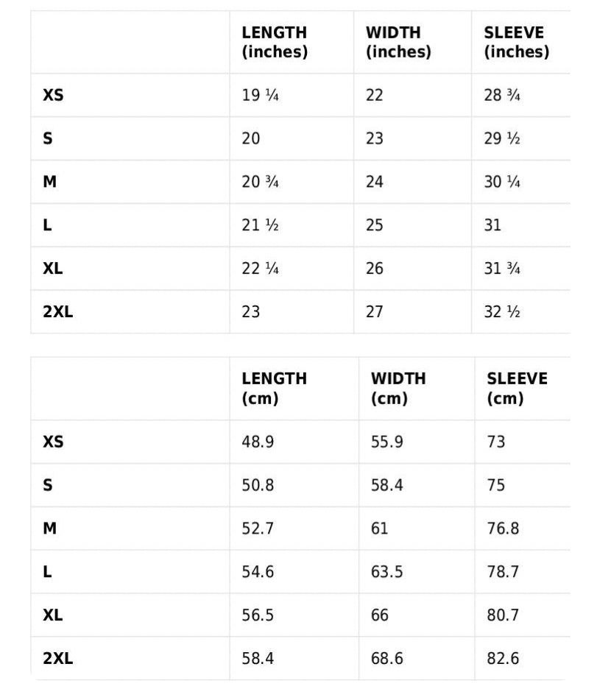Viewport: 611px width, 700px height.
Task: Click the 32 ½ sleeve value for 2XL
Action: tap(502, 311)
